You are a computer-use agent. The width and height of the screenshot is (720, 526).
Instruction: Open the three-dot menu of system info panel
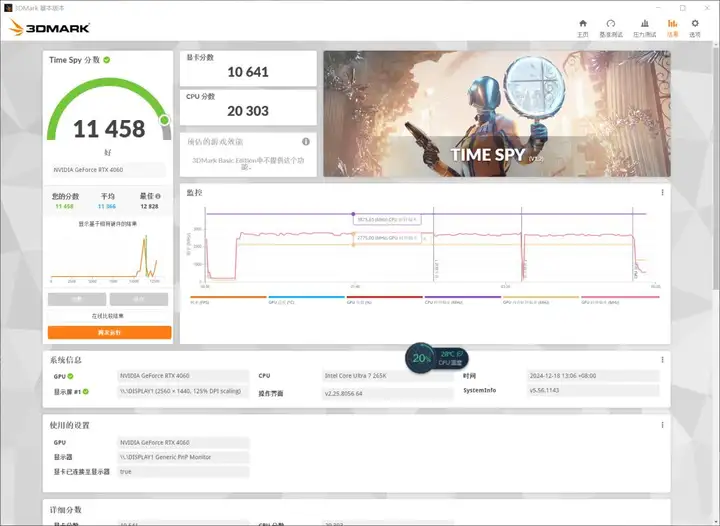662,359
